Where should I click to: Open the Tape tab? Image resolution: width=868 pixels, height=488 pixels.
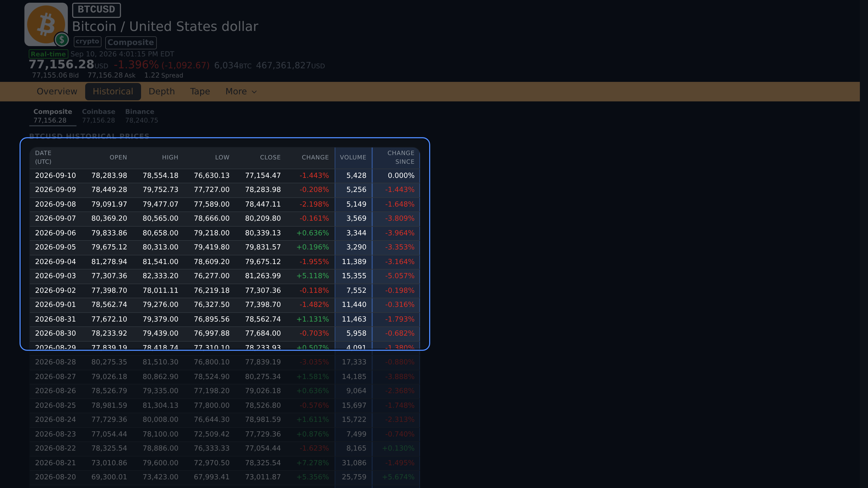click(200, 92)
